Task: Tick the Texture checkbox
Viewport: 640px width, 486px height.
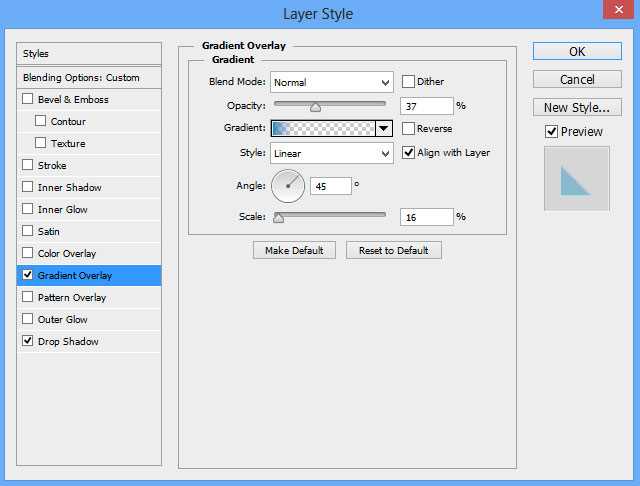Action: tap(40, 143)
